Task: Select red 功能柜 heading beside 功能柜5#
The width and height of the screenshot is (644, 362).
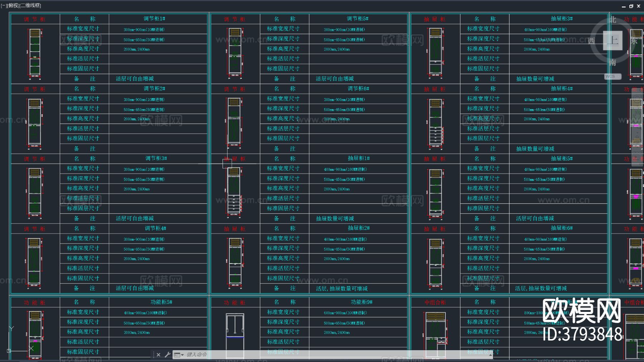Action: coord(35,303)
